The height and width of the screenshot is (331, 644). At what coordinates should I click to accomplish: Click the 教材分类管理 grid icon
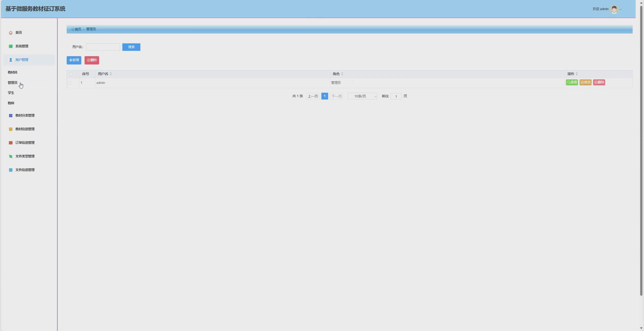pos(11,115)
